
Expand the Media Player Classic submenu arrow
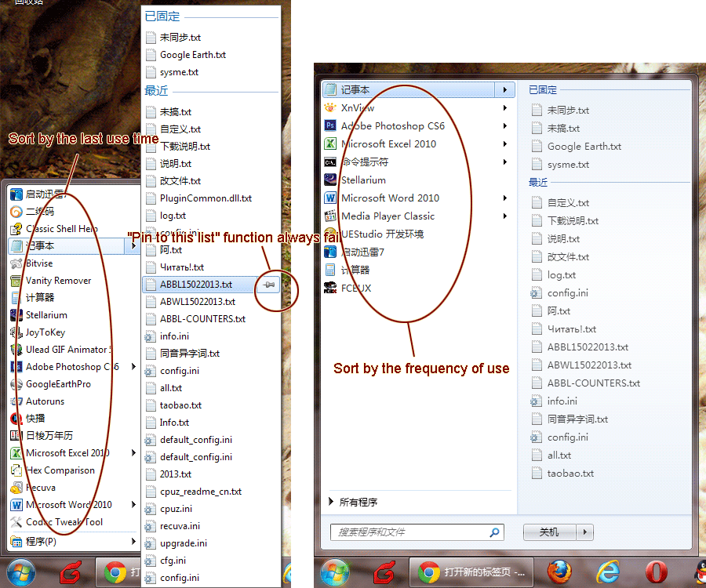pyautogui.click(x=505, y=216)
